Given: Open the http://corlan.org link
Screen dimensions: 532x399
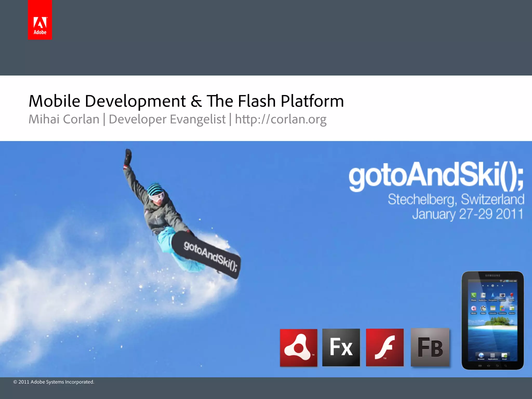Looking at the screenshot, I should pos(281,119).
